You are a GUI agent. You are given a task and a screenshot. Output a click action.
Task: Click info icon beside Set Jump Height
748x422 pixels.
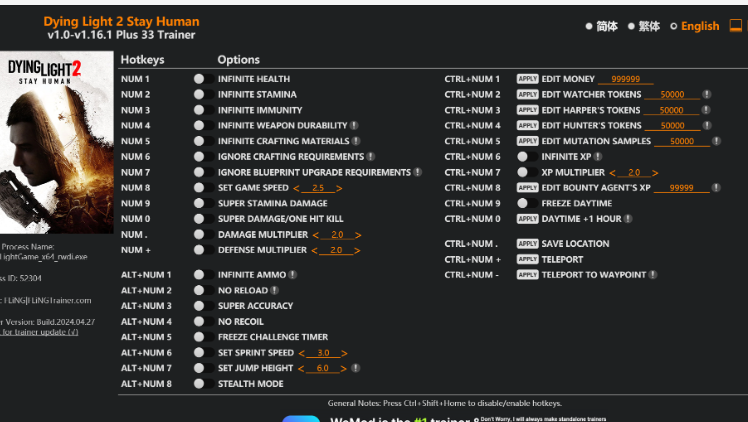pos(355,368)
